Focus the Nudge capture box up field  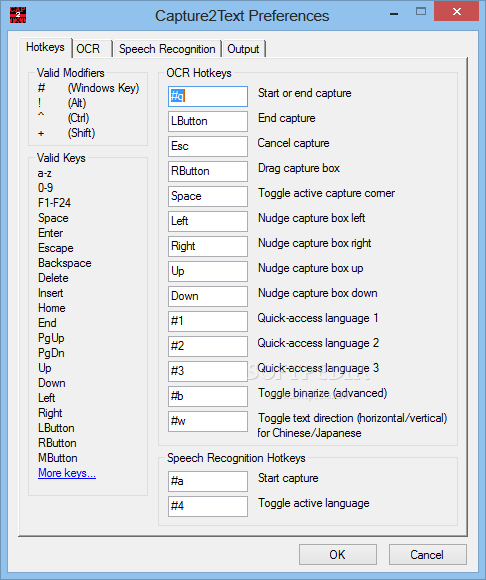pyautogui.click(x=208, y=271)
